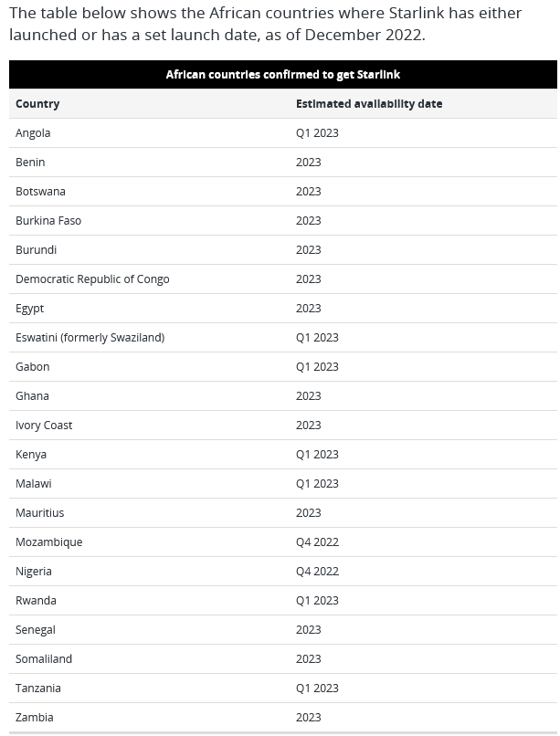Click Eswatini (formerly Swaziland) entry
Screen dimensions: 560x736
pyautogui.click(x=90, y=338)
